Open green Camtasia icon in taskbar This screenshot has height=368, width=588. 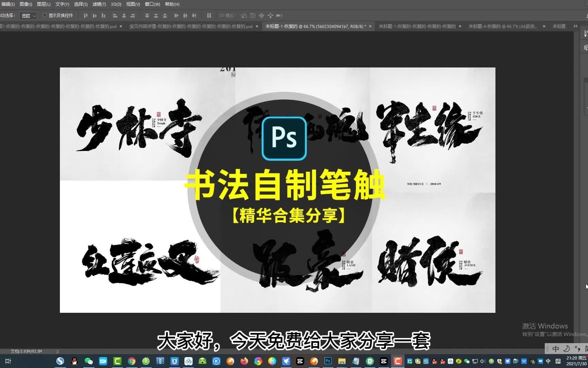[117, 361]
